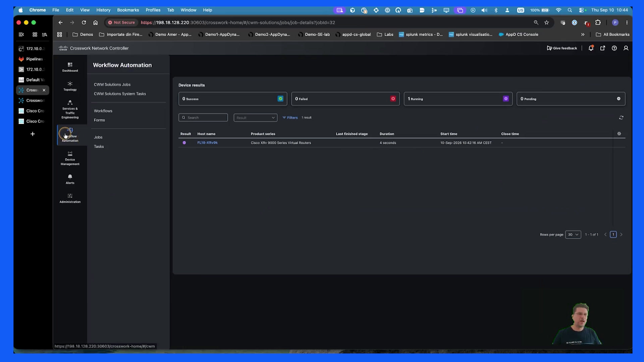The image size is (644, 362).
Task: Select page 1 pagination button
Action: [x=613, y=235]
